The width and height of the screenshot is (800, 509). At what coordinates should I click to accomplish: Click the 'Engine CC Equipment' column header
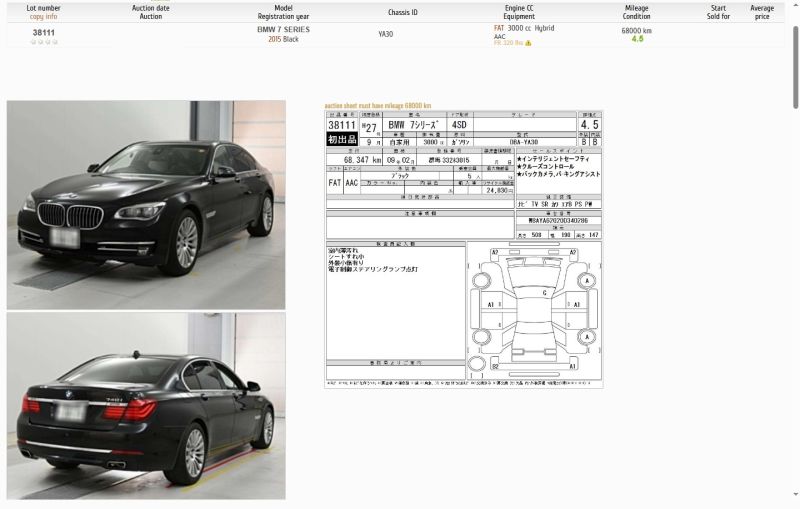tap(519, 12)
